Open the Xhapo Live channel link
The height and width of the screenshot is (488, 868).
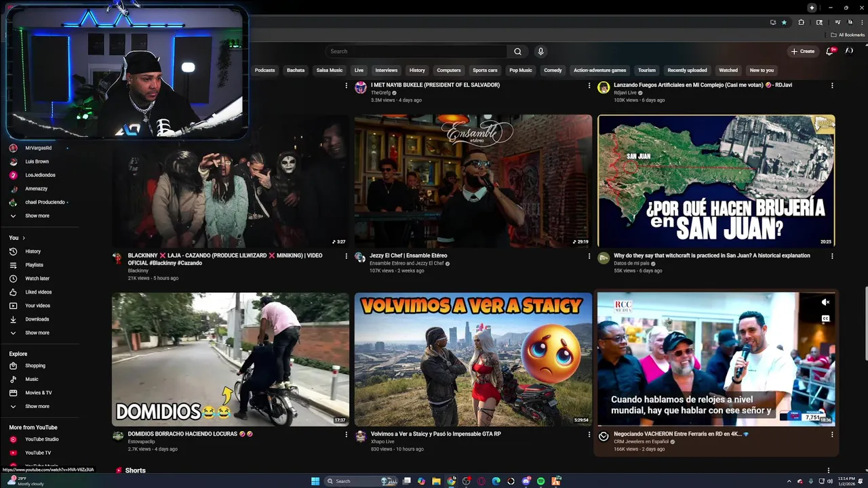click(382, 441)
